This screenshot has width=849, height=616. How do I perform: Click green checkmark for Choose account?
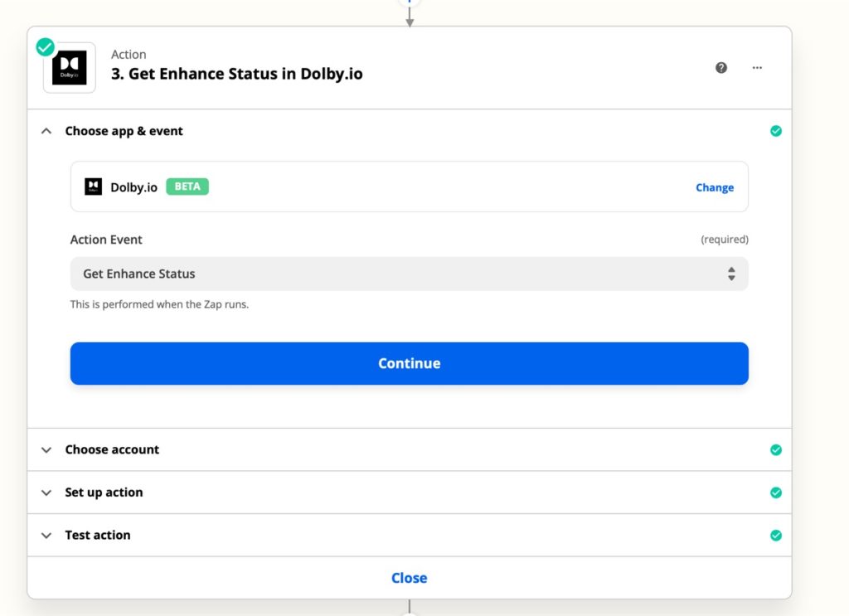(x=775, y=450)
